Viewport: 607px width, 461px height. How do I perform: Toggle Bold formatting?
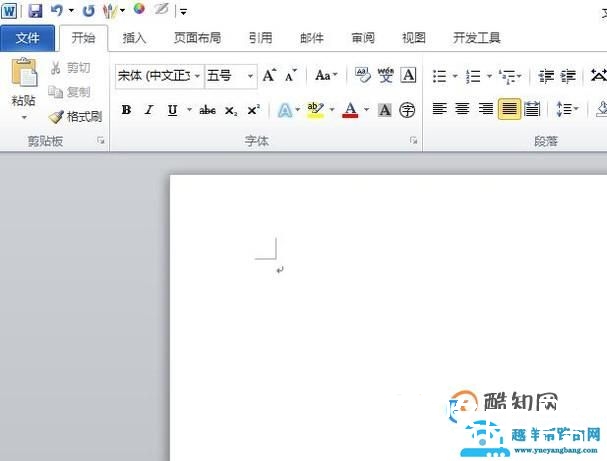[126, 110]
